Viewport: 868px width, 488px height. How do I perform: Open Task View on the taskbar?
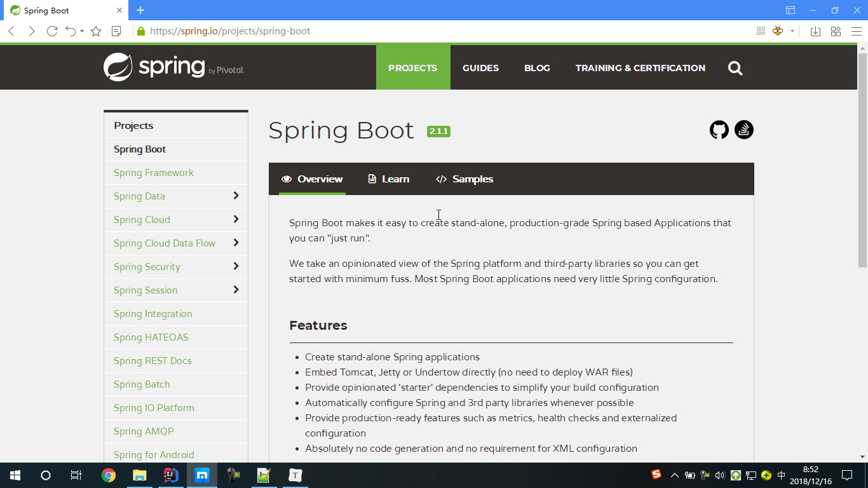point(76,475)
